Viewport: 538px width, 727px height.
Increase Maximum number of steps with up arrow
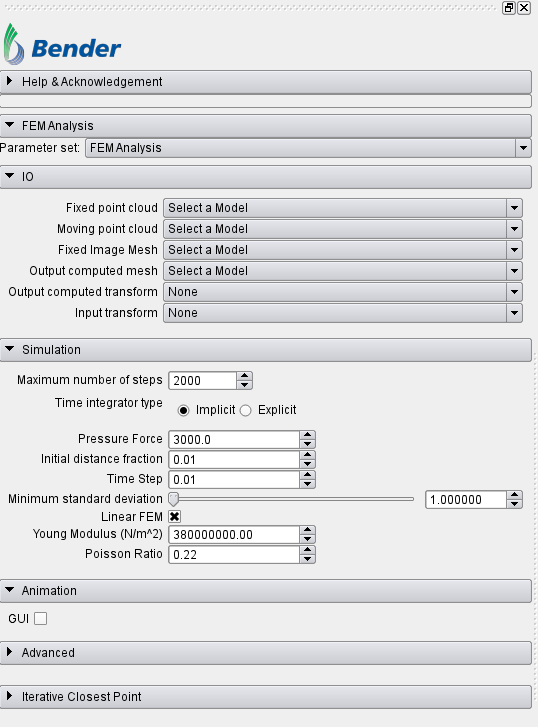point(244,376)
